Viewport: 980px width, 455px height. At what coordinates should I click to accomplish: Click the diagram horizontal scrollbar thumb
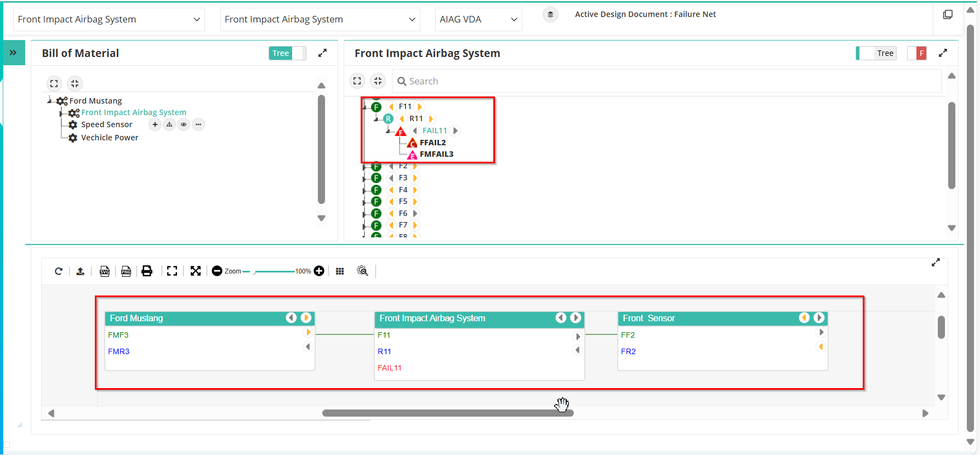point(448,413)
